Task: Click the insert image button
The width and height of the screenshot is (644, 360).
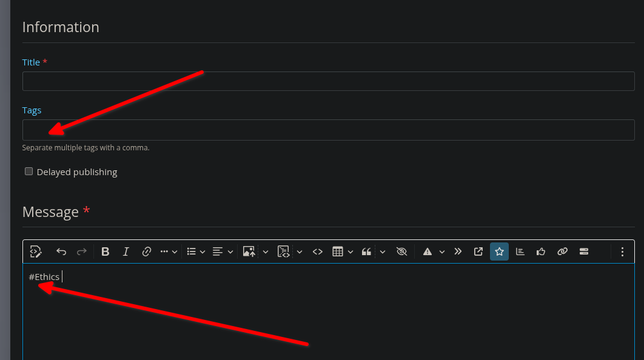Action: pos(248,252)
